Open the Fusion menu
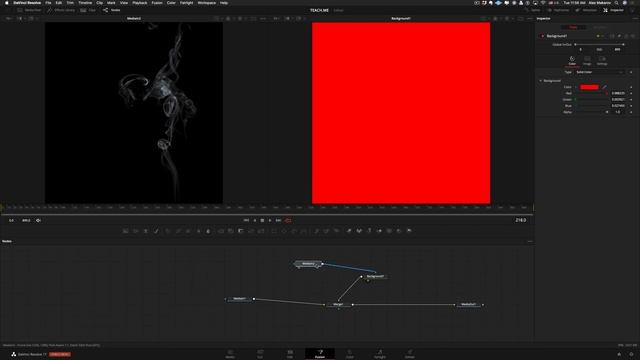This screenshot has width=640, height=360. (x=157, y=3)
